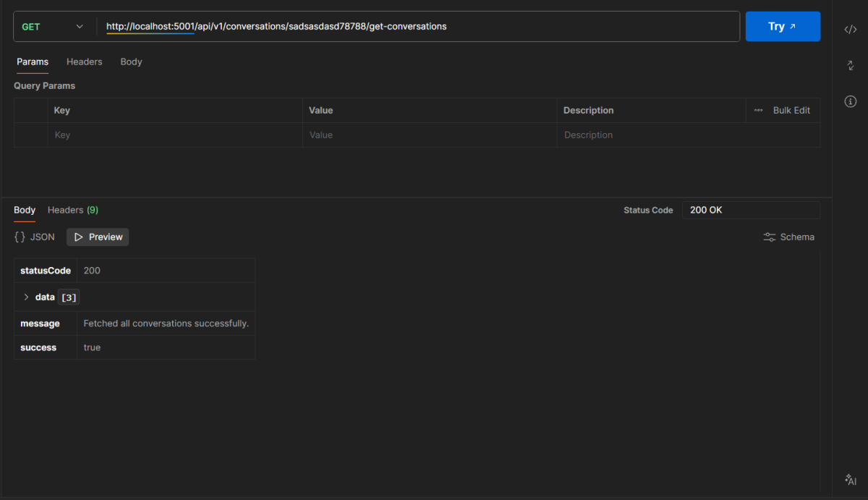Open the info icon in right sidebar
The image size is (868, 500).
click(851, 101)
